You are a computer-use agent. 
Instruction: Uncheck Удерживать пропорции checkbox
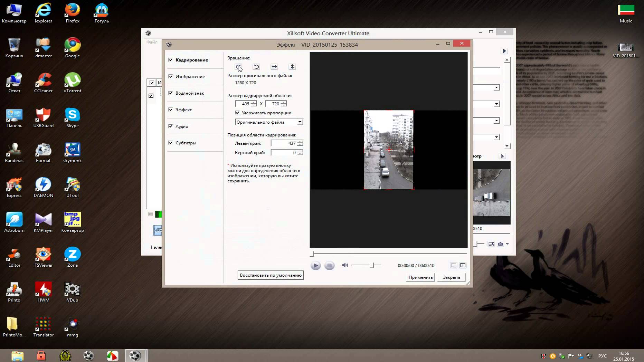pos(237,113)
